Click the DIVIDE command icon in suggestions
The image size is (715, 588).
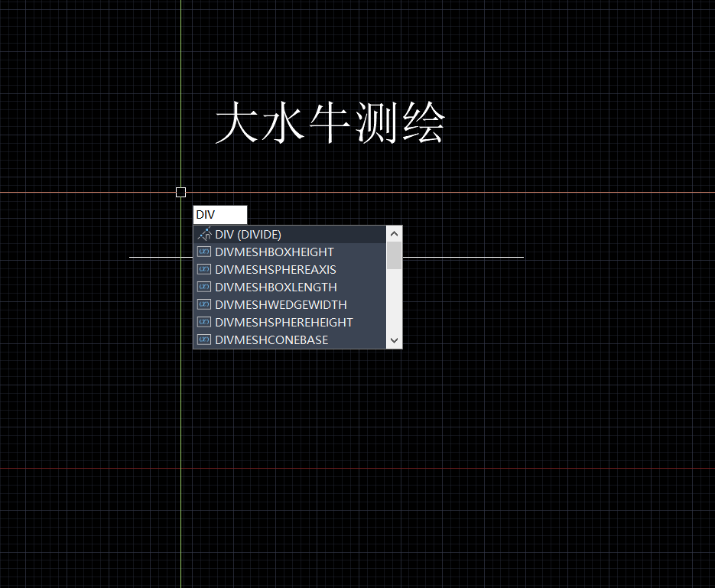coord(203,235)
